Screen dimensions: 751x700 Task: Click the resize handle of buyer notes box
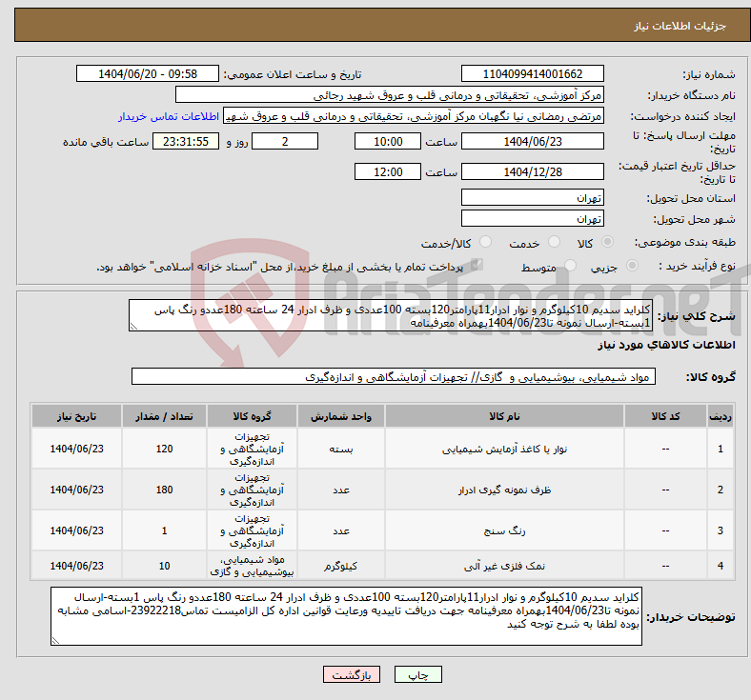(x=55, y=641)
